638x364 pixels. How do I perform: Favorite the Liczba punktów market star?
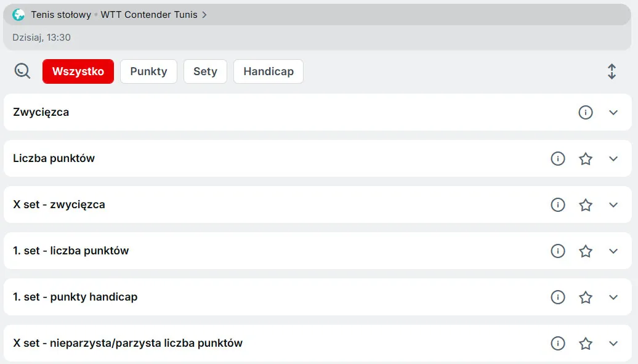coord(586,158)
